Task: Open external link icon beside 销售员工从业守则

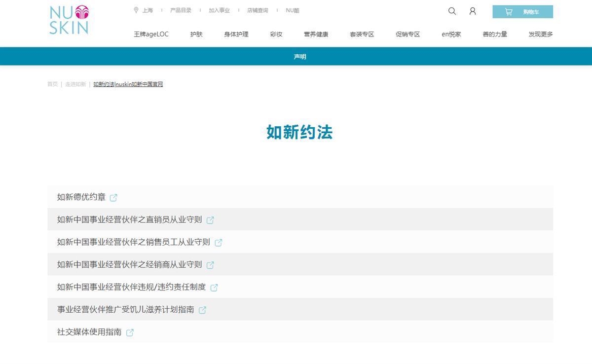Action: [219, 243]
